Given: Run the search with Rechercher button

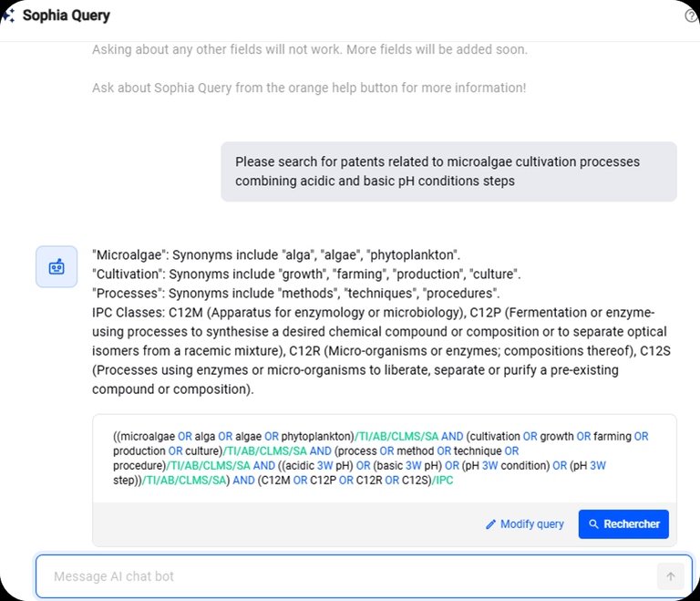Looking at the screenshot, I should click(x=623, y=524).
